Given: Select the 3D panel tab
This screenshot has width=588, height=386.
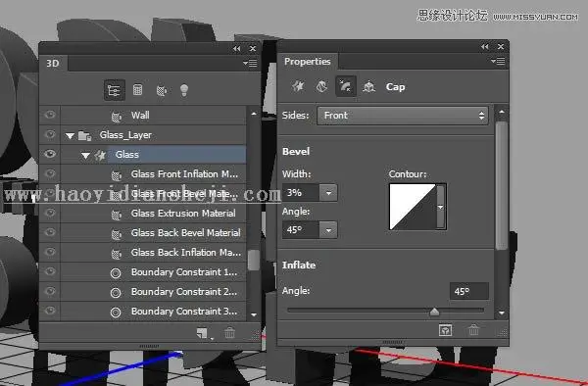Looking at the screenshot, I should pyautogui.click(x=53, y=64).
